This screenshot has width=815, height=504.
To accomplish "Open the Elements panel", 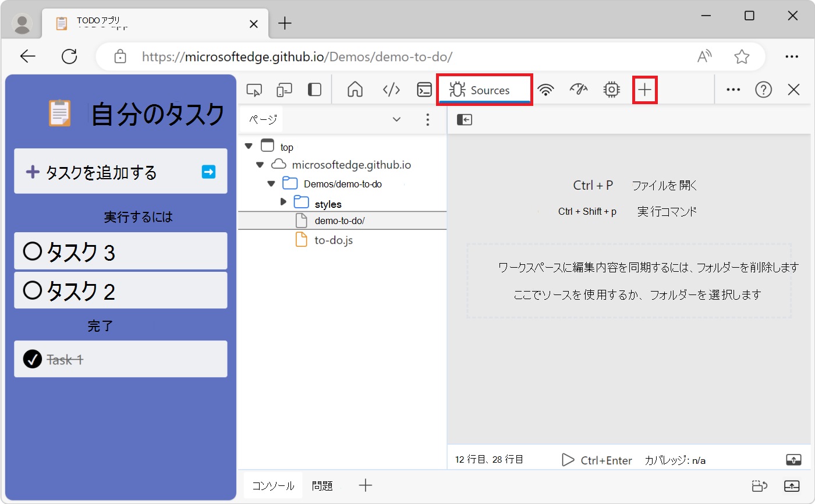I will pos(391,90).
